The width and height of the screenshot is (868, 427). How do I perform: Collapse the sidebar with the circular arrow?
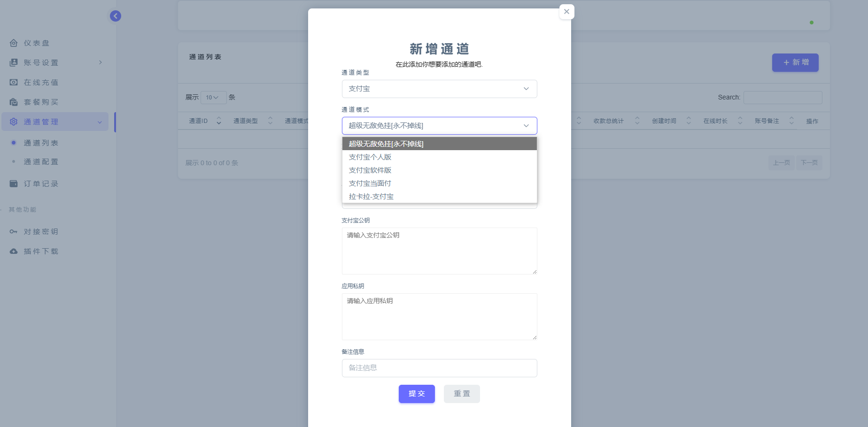[x=115, y=15]
